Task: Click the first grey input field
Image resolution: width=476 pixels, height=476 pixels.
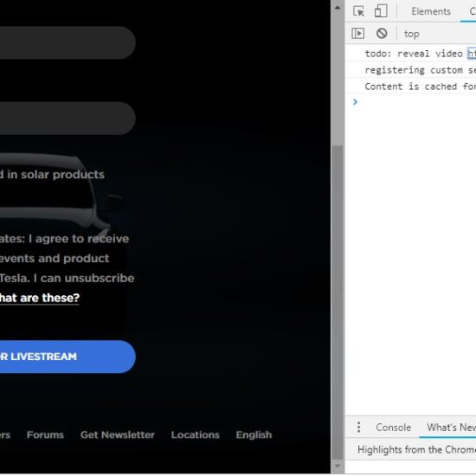Action: click(x=68, y=42)
